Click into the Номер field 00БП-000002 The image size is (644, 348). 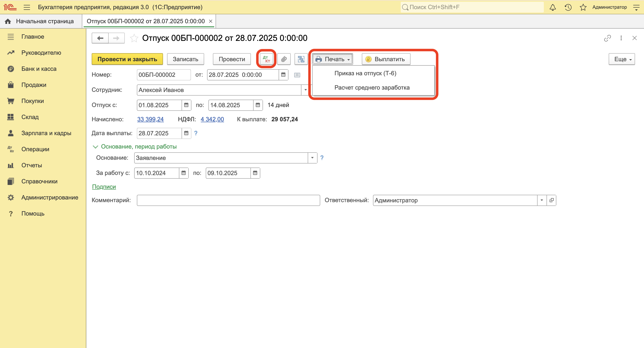pyautogui.click(x=164, y=75)
